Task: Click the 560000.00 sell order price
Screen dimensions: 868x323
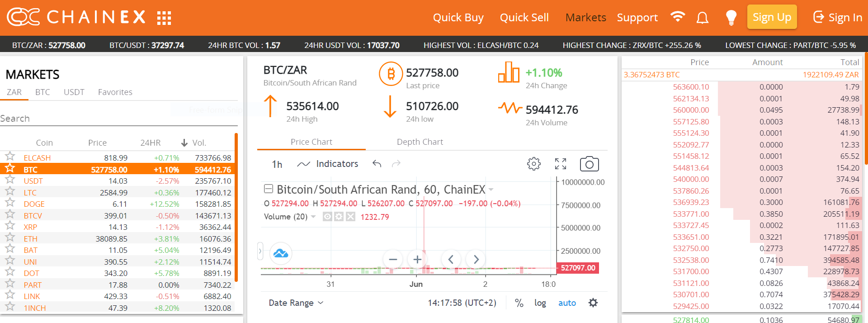Action: [691, 110]
